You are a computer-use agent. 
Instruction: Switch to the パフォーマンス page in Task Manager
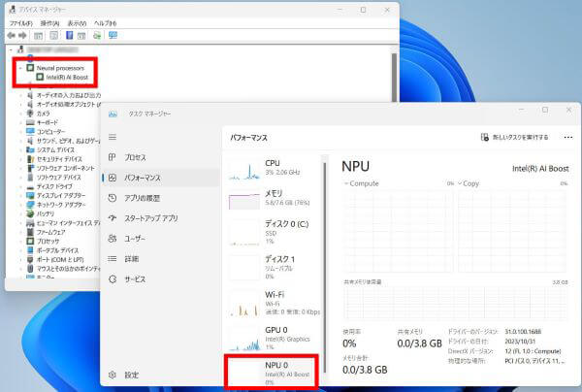(x=161, y=178)
